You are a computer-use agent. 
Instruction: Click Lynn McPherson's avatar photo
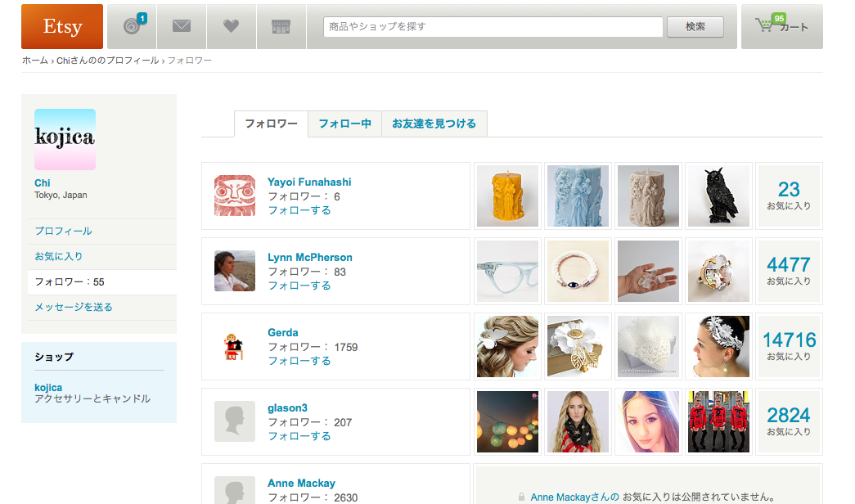point(235,271)
